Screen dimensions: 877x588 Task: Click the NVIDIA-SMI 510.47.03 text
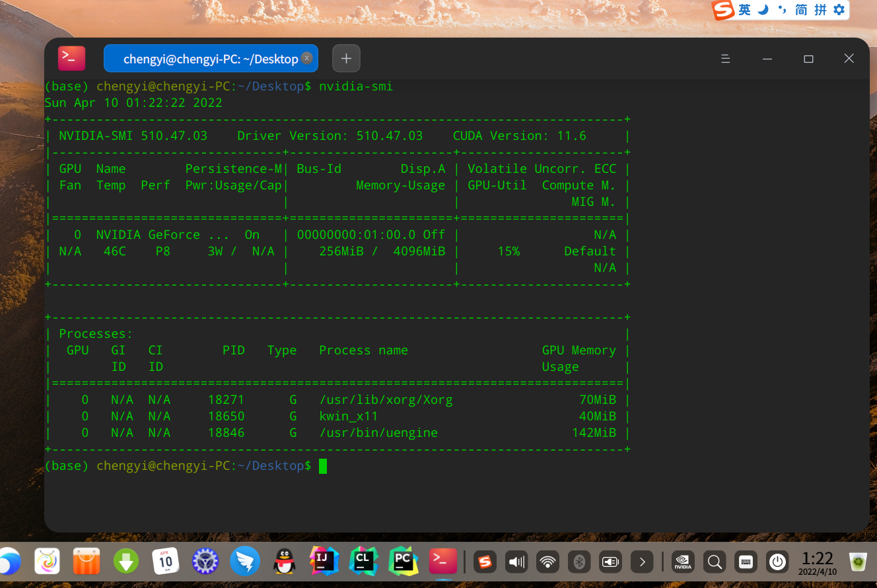click(x=133, y=136)
